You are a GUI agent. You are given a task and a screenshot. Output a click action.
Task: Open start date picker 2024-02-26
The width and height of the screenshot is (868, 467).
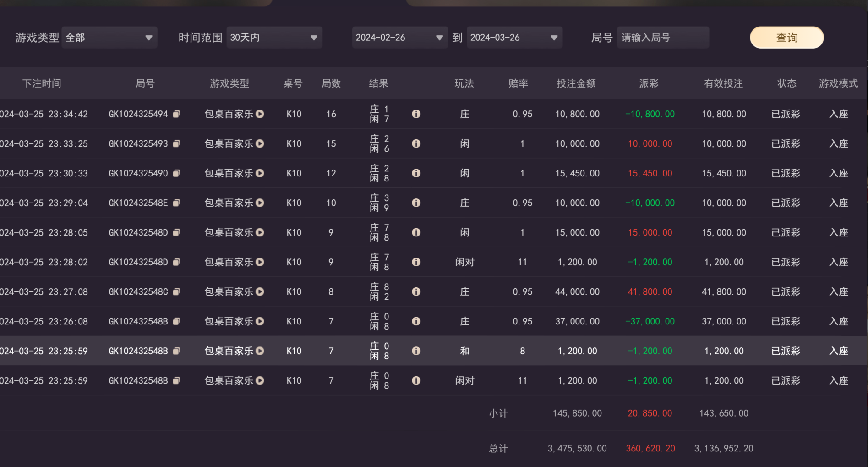(399, 38)
